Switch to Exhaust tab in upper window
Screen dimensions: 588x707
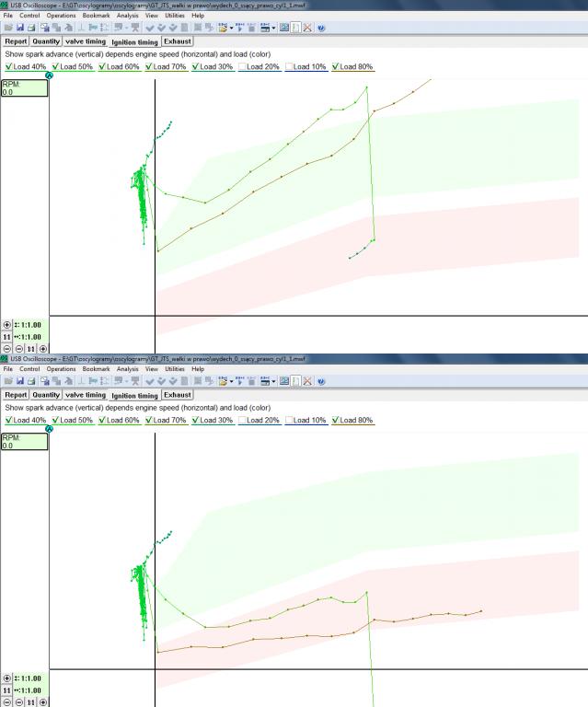178,41
